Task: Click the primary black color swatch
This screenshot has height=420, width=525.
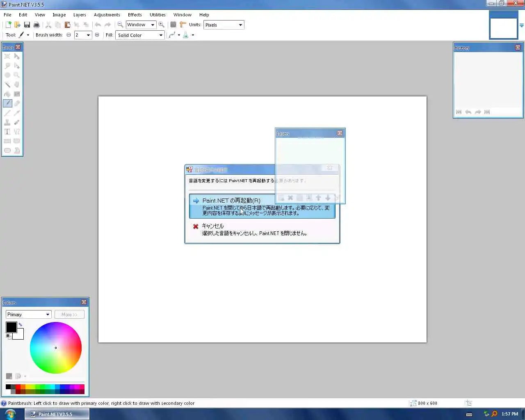Action: click(11, 327)
